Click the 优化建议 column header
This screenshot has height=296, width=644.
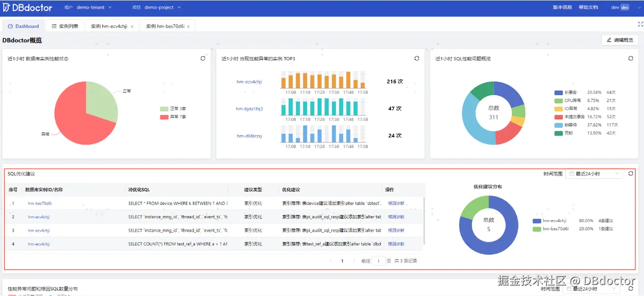pos(291,189)
